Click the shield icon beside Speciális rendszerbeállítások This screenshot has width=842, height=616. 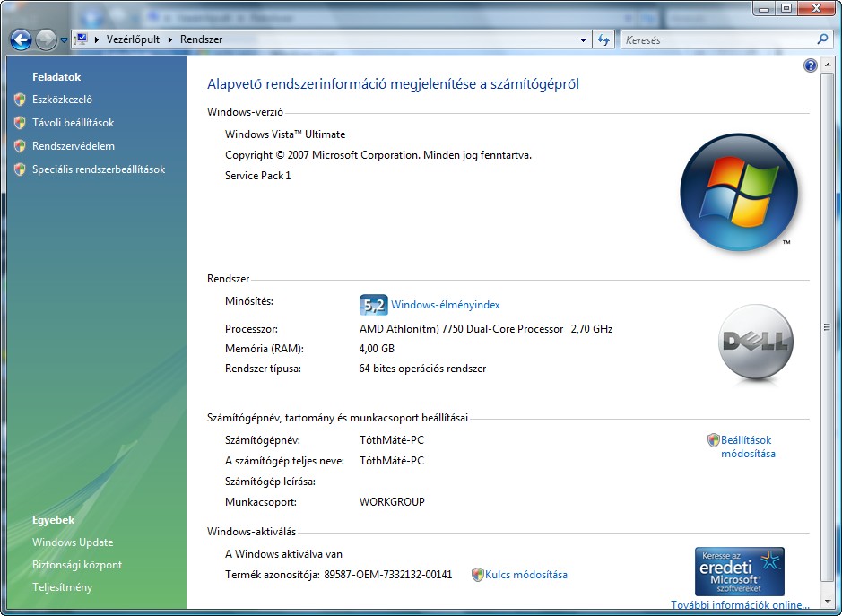(x=20, y=169)
